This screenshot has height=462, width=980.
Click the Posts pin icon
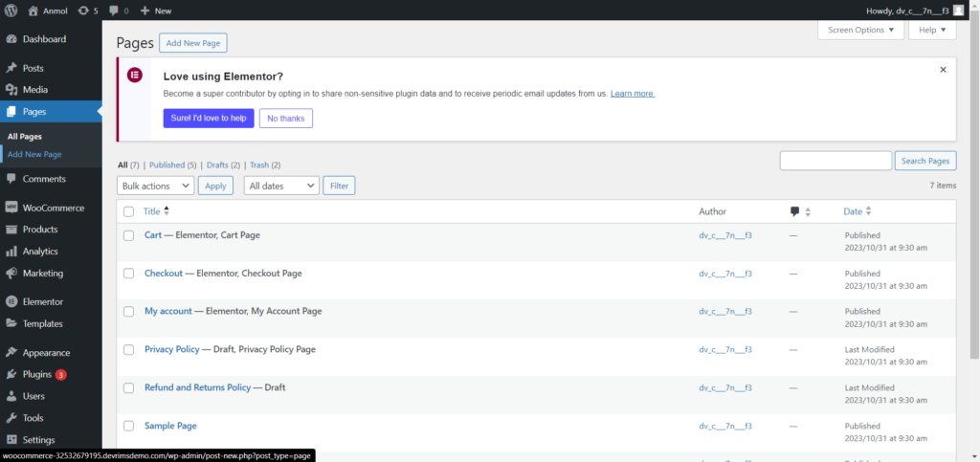tap(11, 68)
